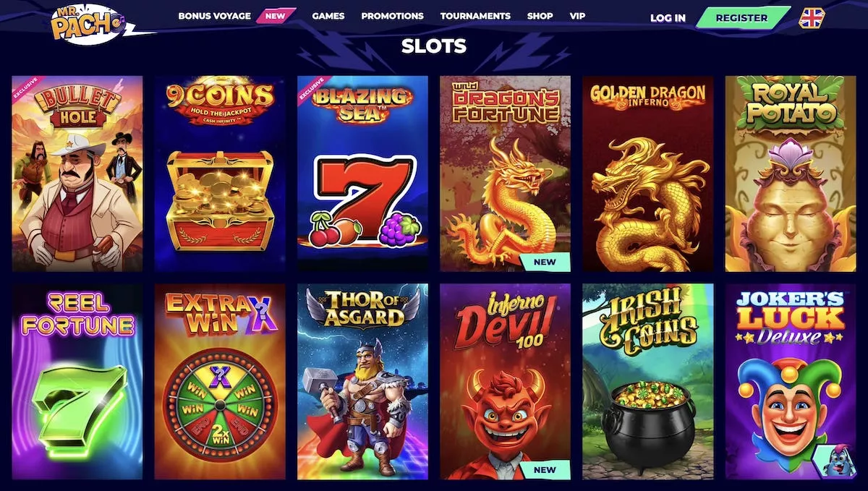
Task: Click the NEW badge beside Bonus Voyage
Action: point(276,15)
